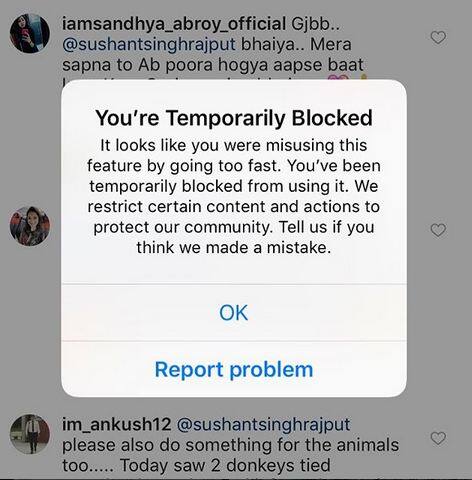Tap the 'Tell us if you think we made a mistake' sentence
The image size is (472, 480).
pyautogui.click(x=257, y=237)
